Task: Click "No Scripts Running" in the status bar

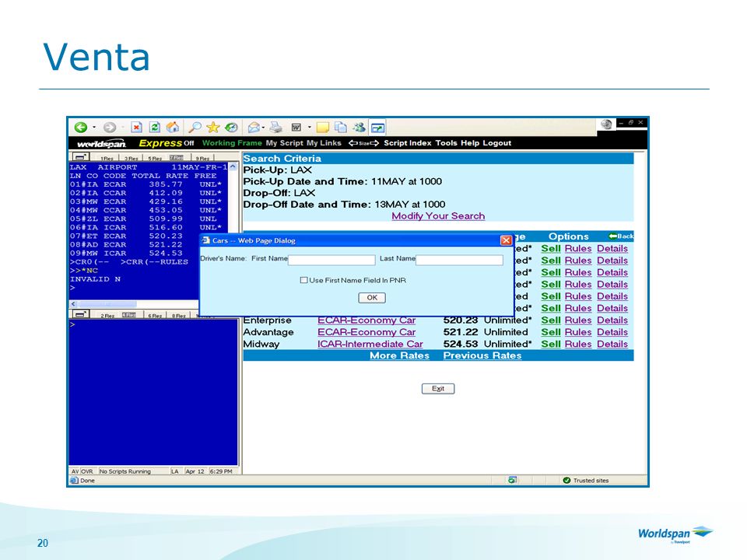Action: 124,471
